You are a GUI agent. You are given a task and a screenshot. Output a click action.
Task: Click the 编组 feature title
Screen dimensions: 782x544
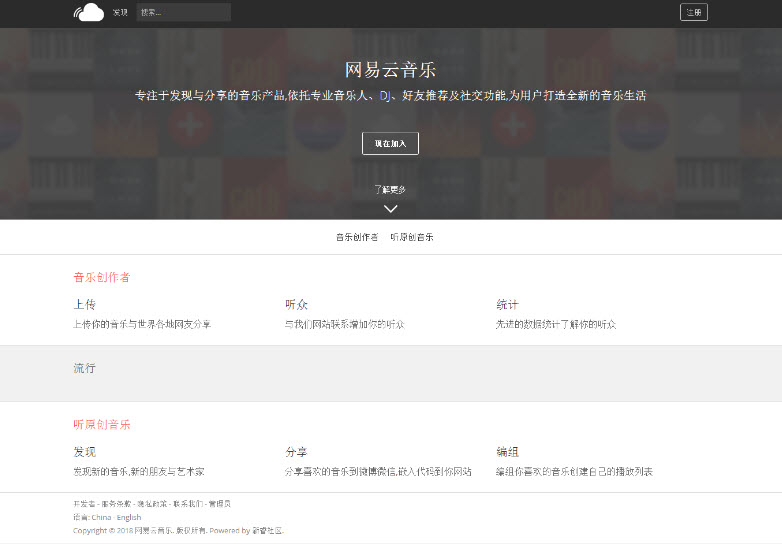point(507,452)
